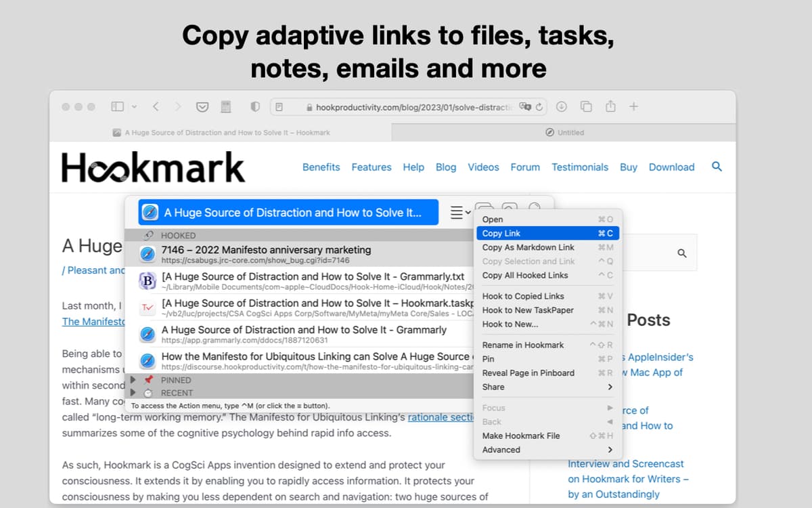Open the tab overview icon

[x=586, y=106]
